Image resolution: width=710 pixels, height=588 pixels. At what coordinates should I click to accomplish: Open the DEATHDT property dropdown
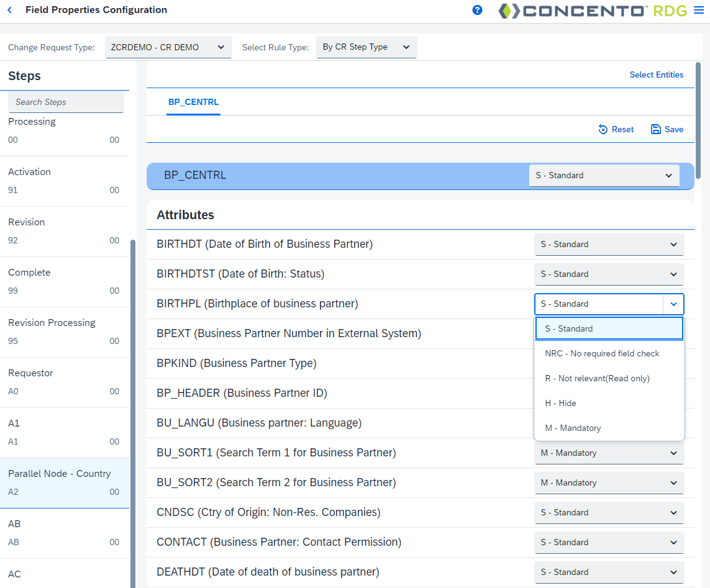click(x=609, y=572)
